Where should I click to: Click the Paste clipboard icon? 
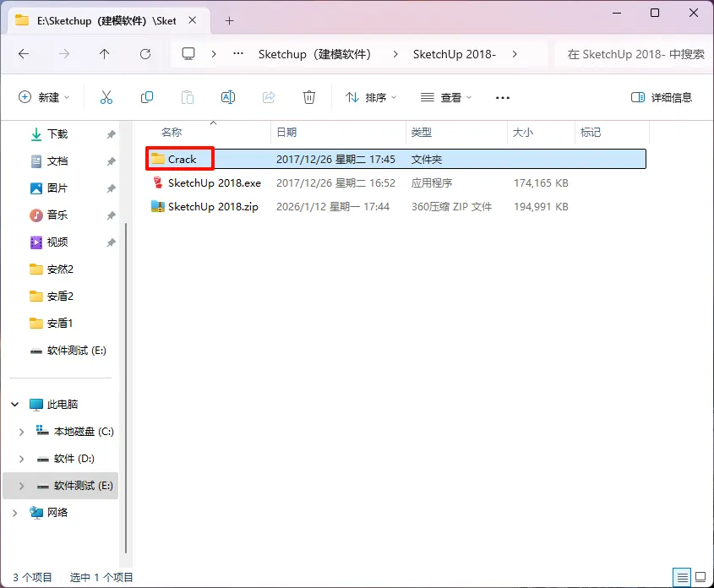pos(187,97)
